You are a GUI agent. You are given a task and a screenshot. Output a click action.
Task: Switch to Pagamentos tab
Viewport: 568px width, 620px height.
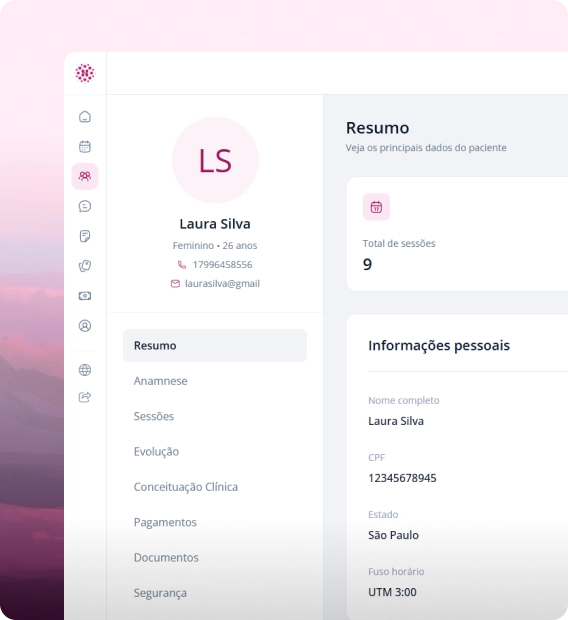[165, 522]
